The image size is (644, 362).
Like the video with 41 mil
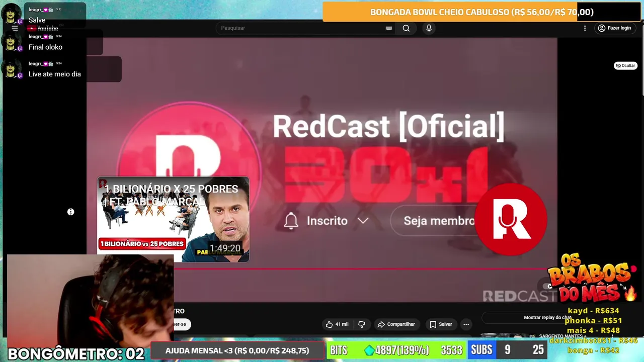coord(337,324)
